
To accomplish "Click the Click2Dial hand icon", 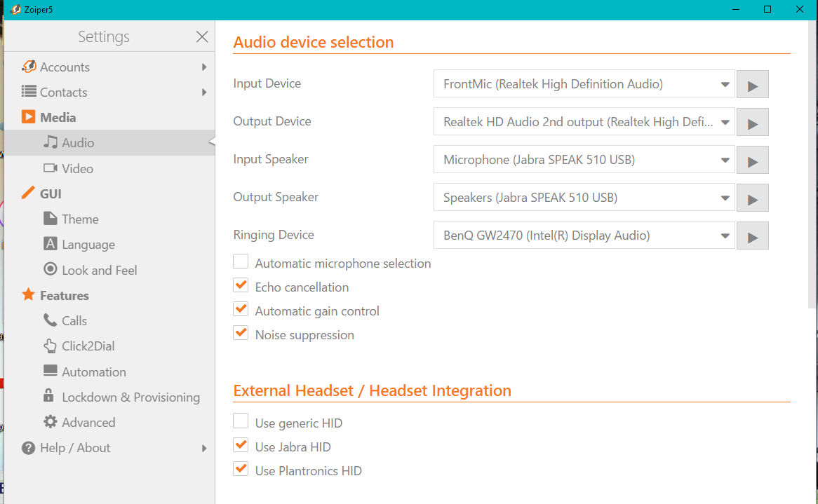I will point(51,346).
